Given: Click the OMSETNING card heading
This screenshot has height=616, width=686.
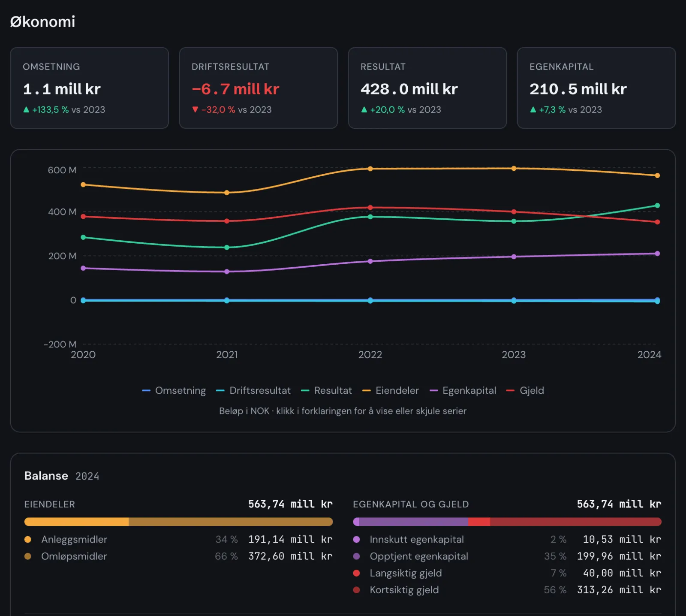Looking at the screenshot, I should tap(51, 66).
